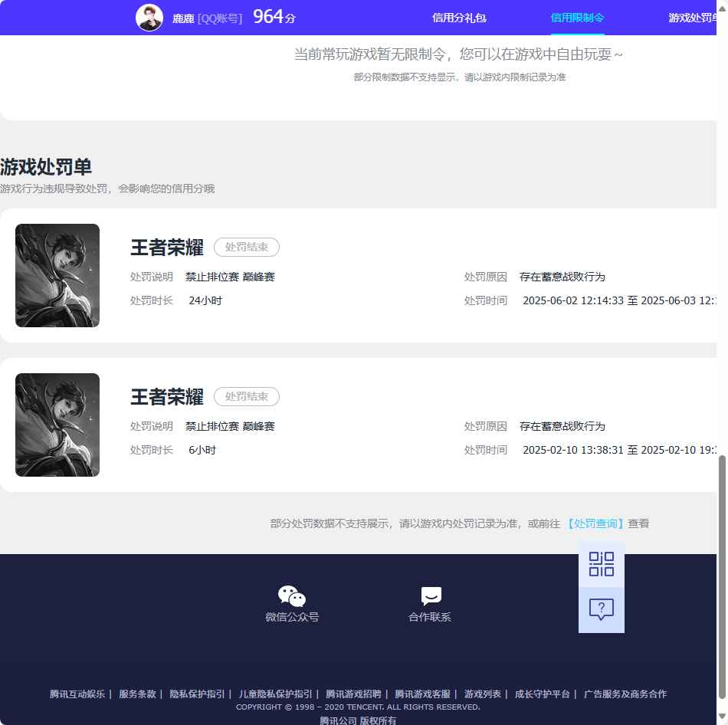The width and height of the screenshot is (728, 725).
Task: Open the 游戏列表 footer link
Action: (482, 694)
